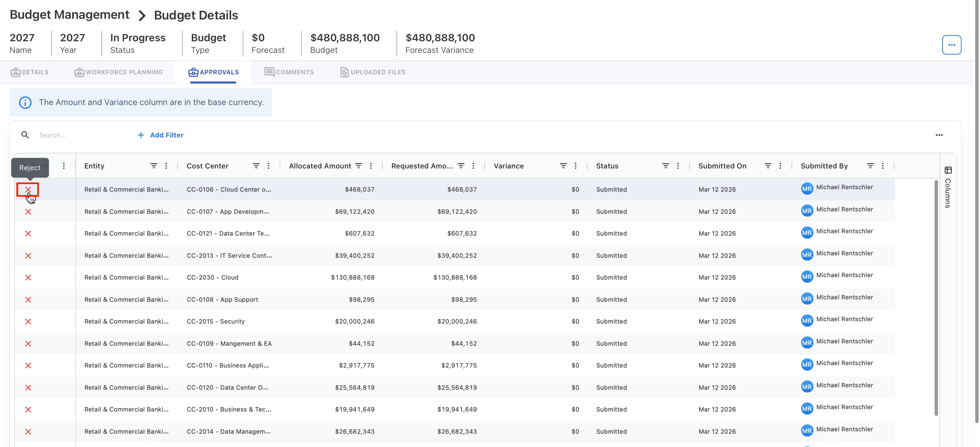Open the budget options ellipsis button
Image resolution: width=980 pixels, height=447 pixels.
[951, 45]
